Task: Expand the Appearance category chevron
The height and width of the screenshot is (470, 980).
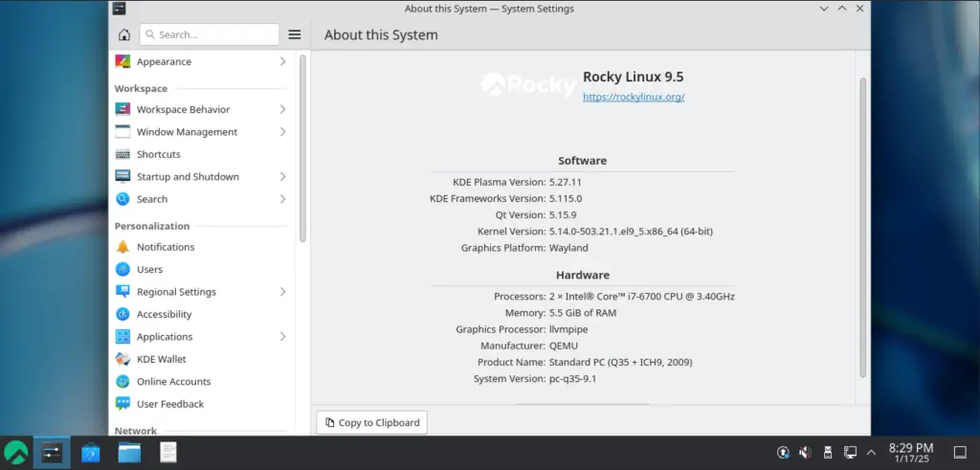Action: pyautogui.click(x=282, y=61)
